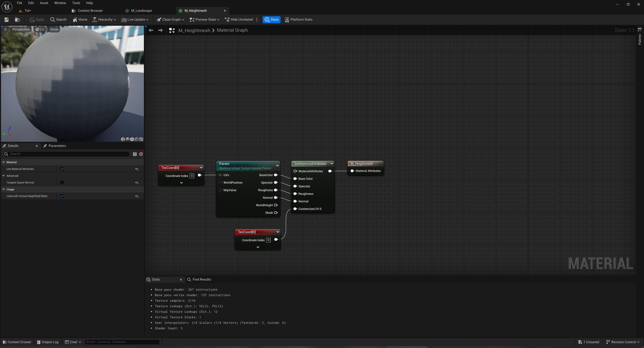644x348 pixels.
Task: Toggle the Stats display button
Action: pyautogui.click(x=271, y=19)
